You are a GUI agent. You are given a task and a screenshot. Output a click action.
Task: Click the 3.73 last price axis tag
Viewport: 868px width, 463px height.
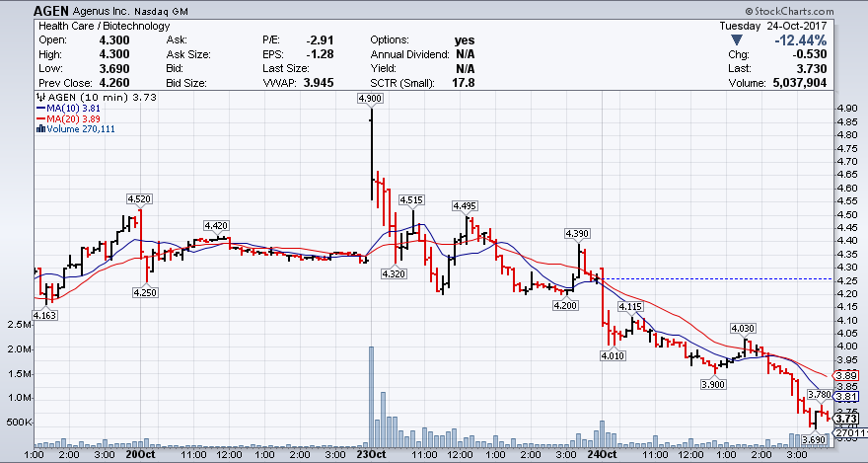pos(847,418)
